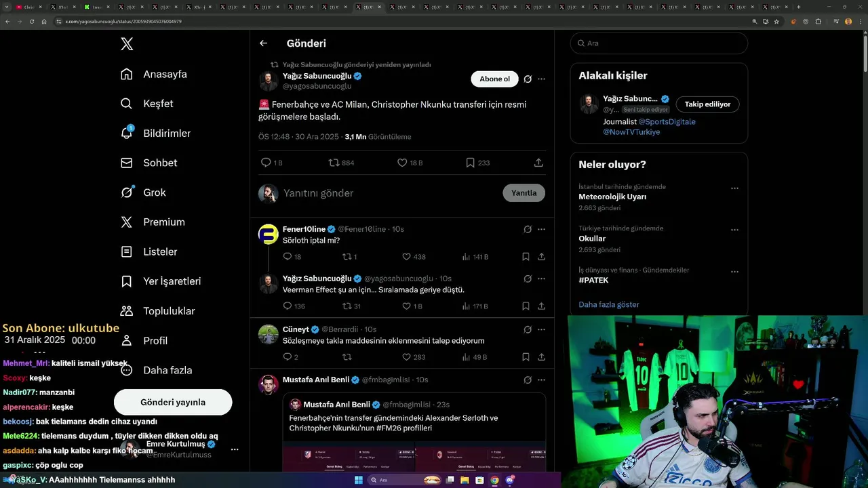868x488 pixels.
Task: Click the Windows taskbar Ara search box
Action: [406, 480]
